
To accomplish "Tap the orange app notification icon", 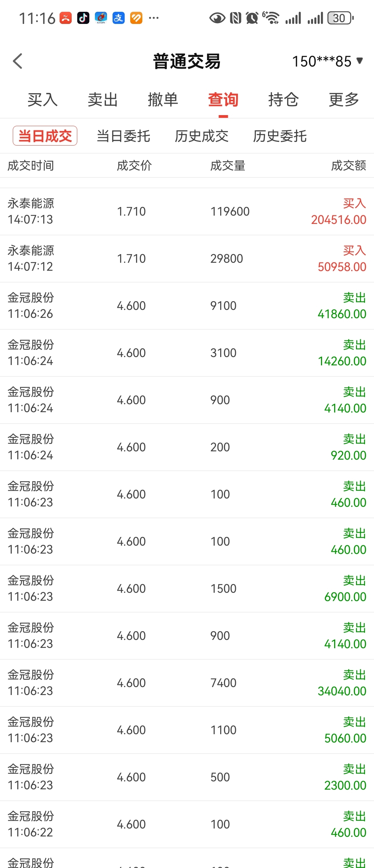I will click(136, 18).
